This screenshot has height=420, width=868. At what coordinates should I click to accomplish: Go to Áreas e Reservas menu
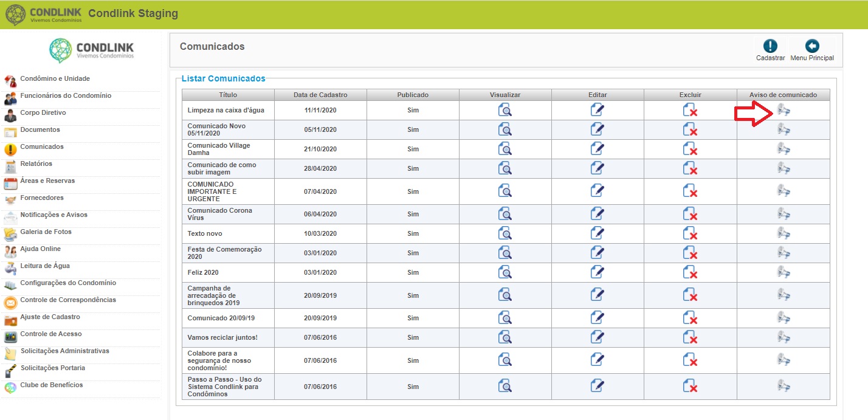coord(47,181)
